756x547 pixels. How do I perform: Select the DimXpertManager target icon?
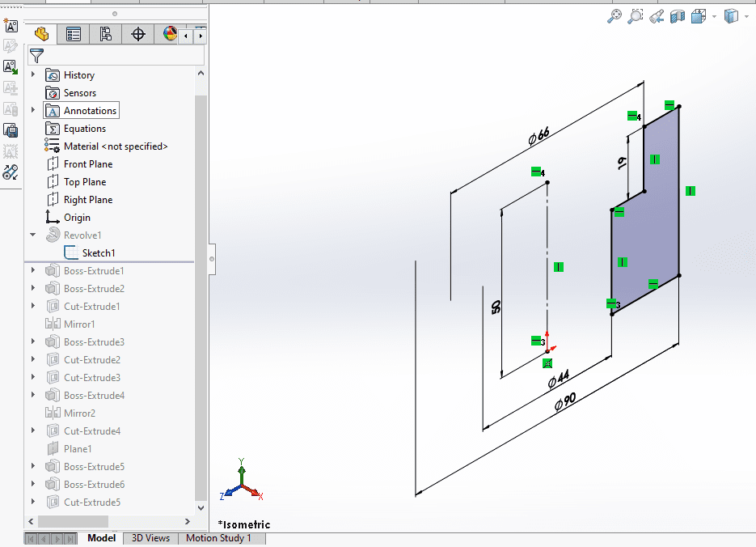138,34
